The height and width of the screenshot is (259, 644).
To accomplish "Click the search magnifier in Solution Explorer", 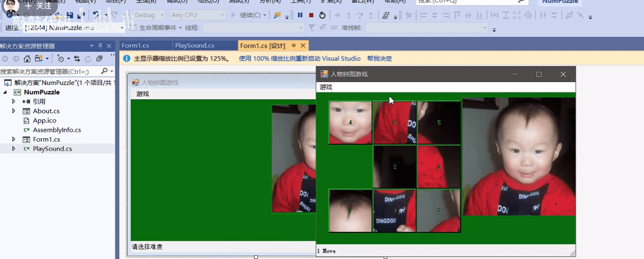I will (104, 71).
